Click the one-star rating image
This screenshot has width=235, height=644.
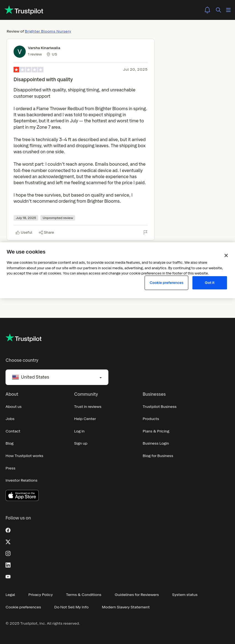(x=28, y=70)
